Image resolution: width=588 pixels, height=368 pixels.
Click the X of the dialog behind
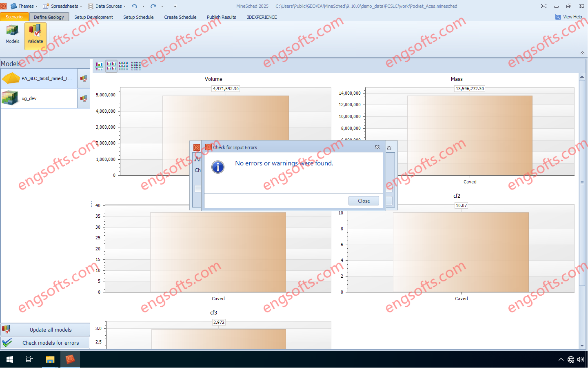389,147
